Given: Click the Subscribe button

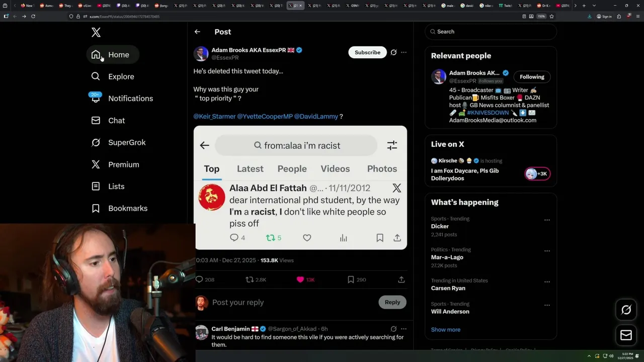Looking at the screenshot, I should click(367, 52).
